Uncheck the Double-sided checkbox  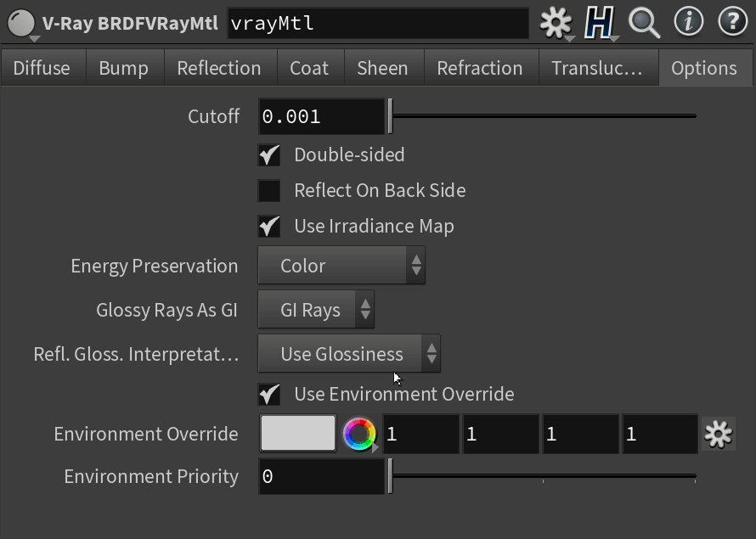pos(269,155)
